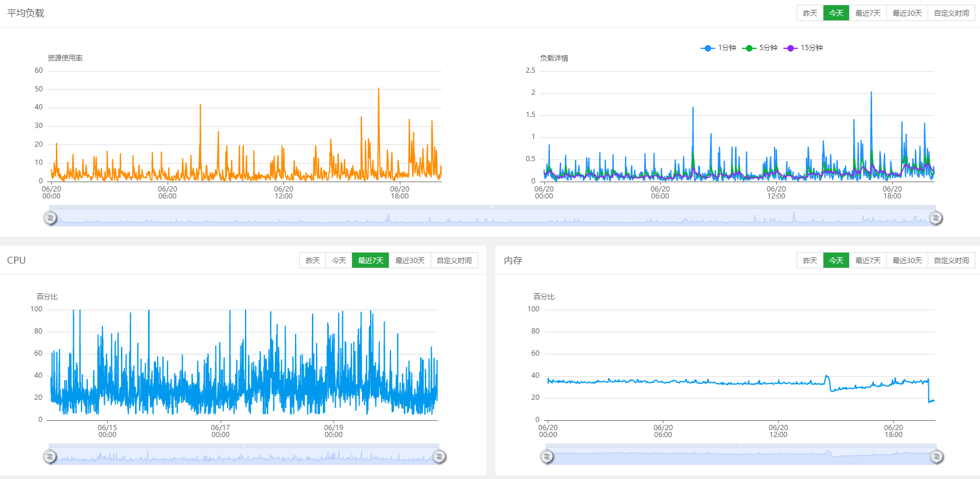Screen dimensions: 980x479
Task: Grab the right zoom handle of 平均负载 slider
Action: 936,218
